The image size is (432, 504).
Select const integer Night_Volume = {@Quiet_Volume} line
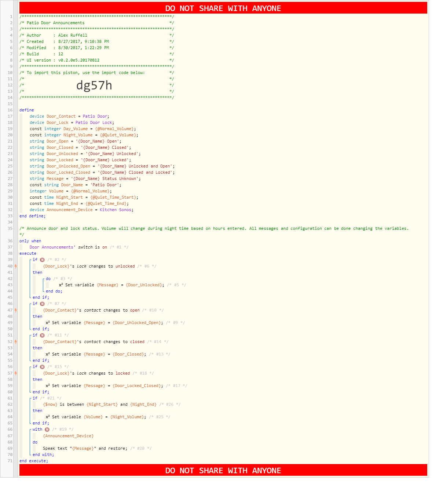pyautogui.click(x=84, y=135)
